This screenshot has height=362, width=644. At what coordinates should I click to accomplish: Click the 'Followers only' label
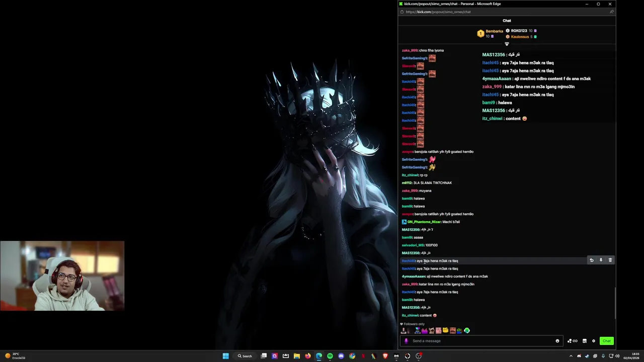pyautogui.click(x=415, y=324)
